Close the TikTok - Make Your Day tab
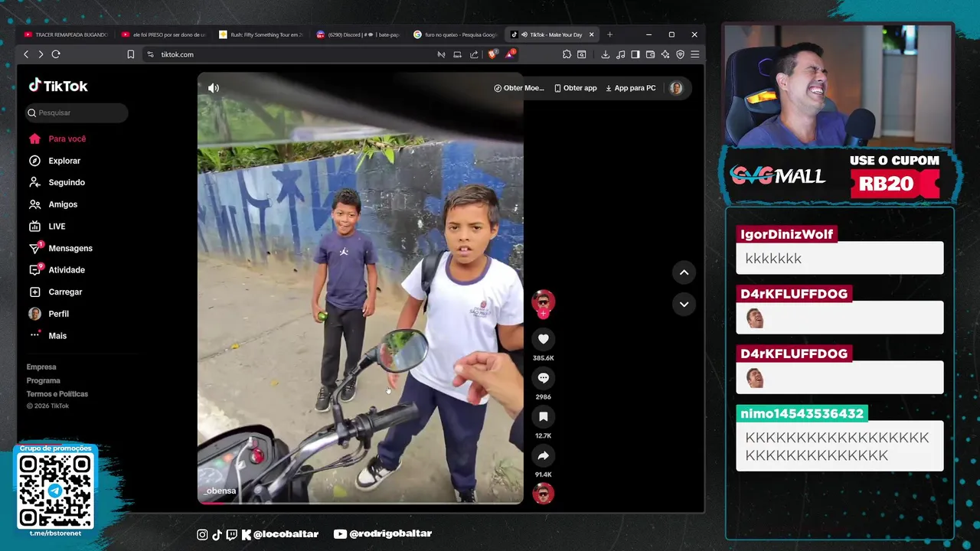 tap(591, 34)
